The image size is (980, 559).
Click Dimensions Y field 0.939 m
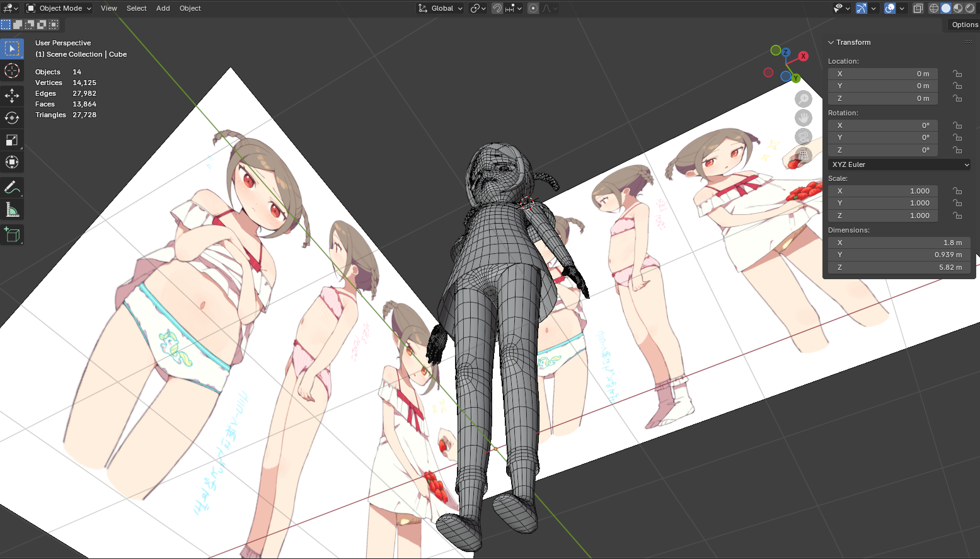pos(899,255)
